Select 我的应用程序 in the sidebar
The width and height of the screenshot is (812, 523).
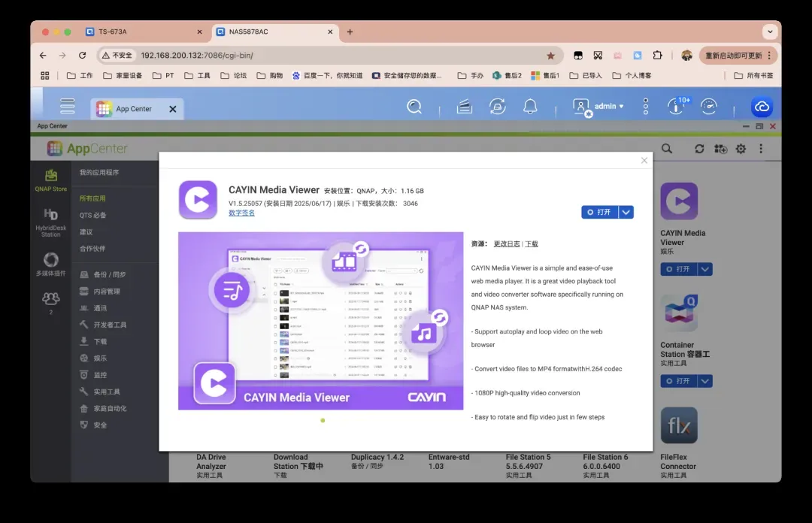[99, 173]
